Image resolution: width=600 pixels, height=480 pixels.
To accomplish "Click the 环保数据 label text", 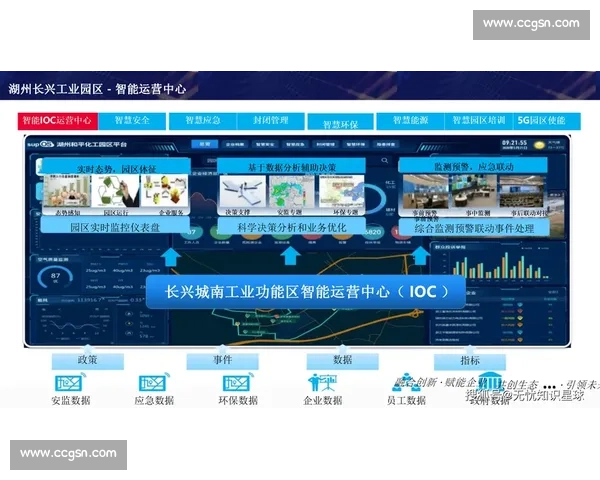I will tap(238, 400).
